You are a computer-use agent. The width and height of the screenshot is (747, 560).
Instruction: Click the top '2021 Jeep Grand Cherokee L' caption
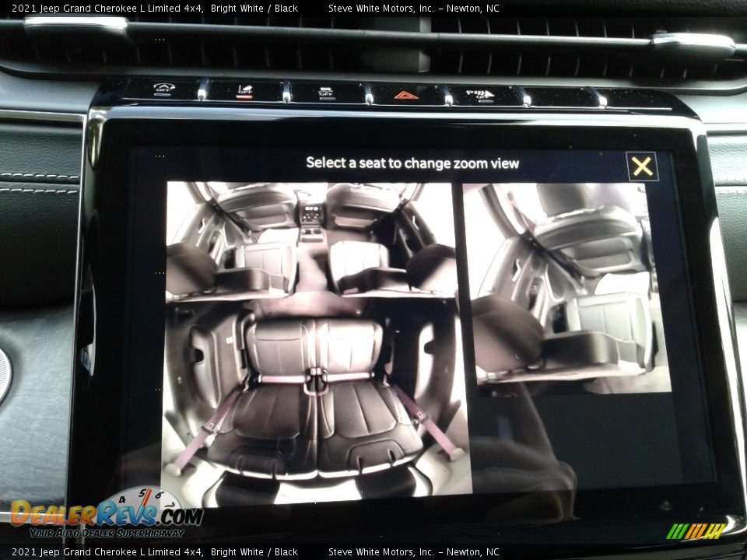[107, 9]
